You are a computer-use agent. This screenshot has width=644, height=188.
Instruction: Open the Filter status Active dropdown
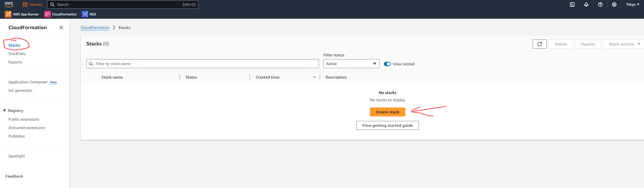tap(351, 64)
